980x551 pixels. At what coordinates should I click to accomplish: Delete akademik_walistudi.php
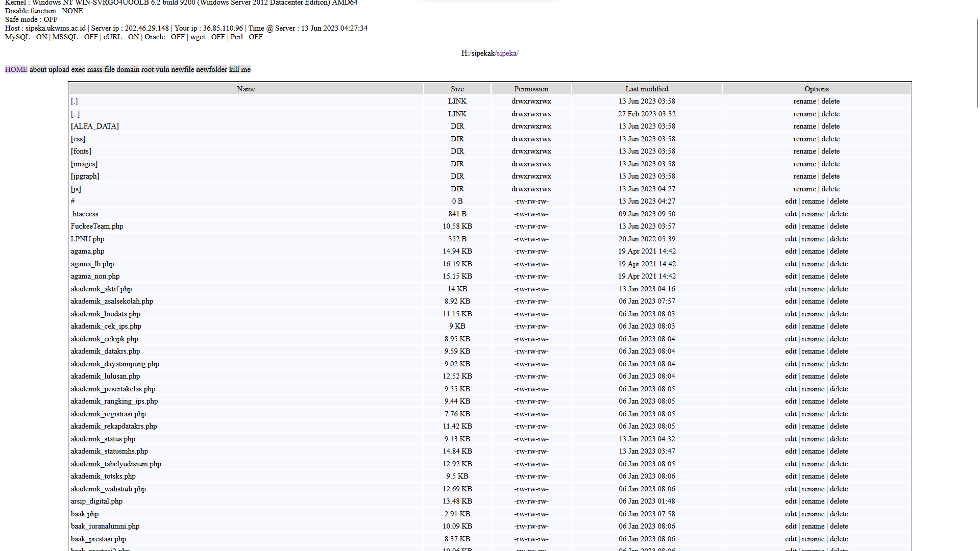839,489
